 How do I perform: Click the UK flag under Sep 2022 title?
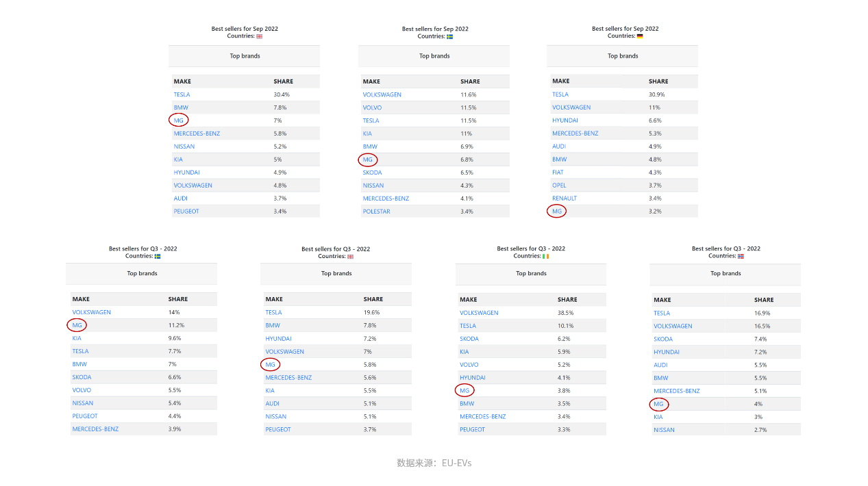pyautogui.click(x=260, y=37)
